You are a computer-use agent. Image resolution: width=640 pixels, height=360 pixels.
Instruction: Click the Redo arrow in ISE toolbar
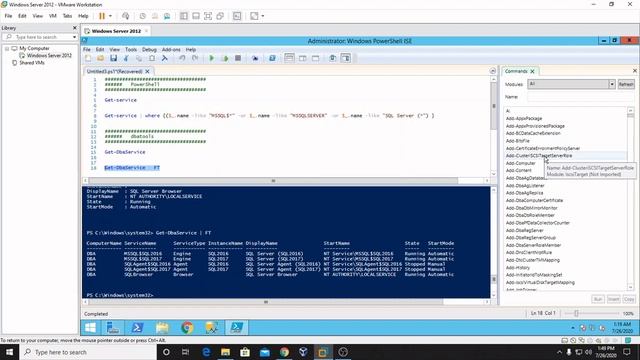195,58
